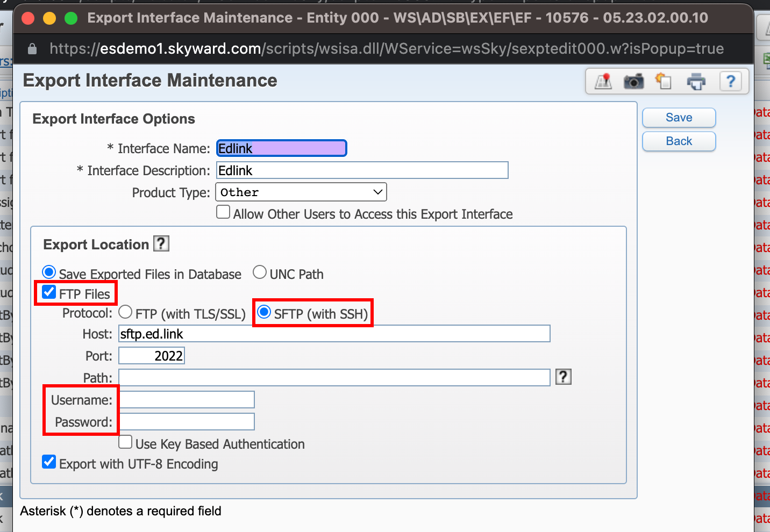Viewport: 770px width, 532px height.
Task: Click the printer icon
Action: [696, 82]
